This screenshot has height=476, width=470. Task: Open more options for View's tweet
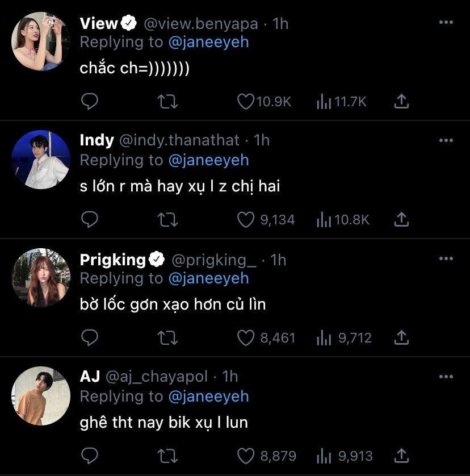point(446,23)
